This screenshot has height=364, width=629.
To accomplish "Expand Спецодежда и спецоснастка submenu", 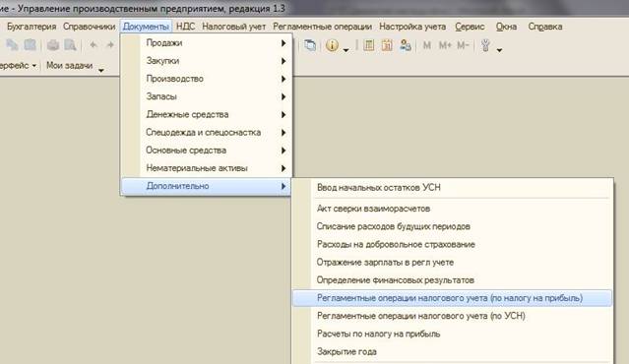I will click(x=207, y=132).
